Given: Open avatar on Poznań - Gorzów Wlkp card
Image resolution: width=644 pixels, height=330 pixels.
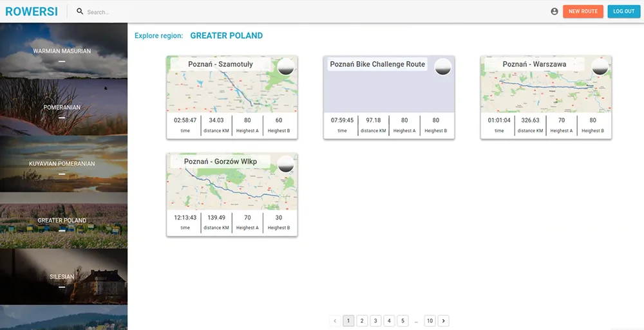Looking at the screenshot, I should 285,164.
